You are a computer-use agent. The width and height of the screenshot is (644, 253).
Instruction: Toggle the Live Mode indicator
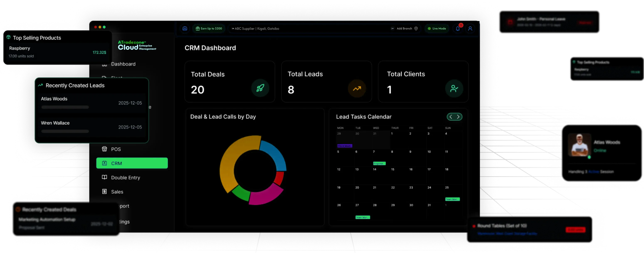(437, 28)
